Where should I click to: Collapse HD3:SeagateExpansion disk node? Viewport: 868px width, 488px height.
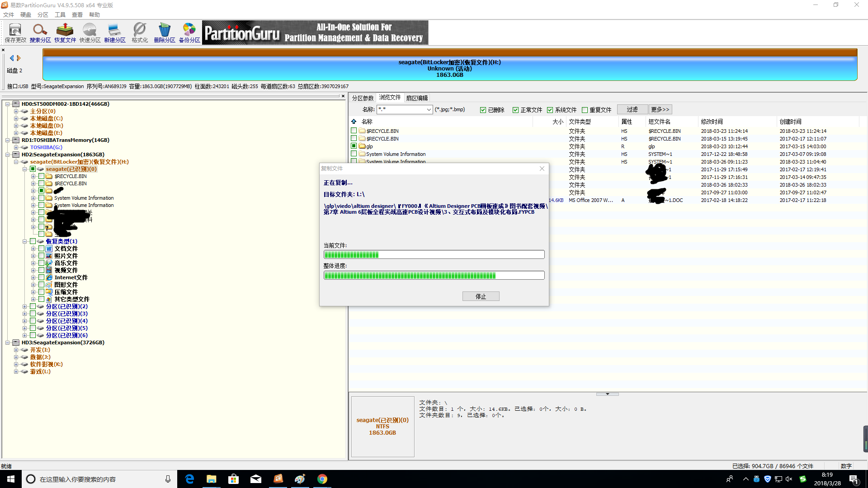tap(7, 343)
